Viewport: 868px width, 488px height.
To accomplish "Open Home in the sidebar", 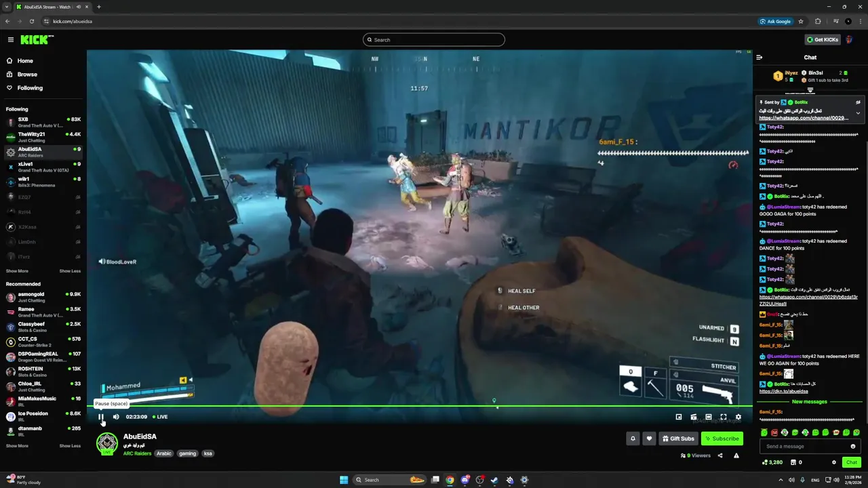I will (x=25, y=61).
